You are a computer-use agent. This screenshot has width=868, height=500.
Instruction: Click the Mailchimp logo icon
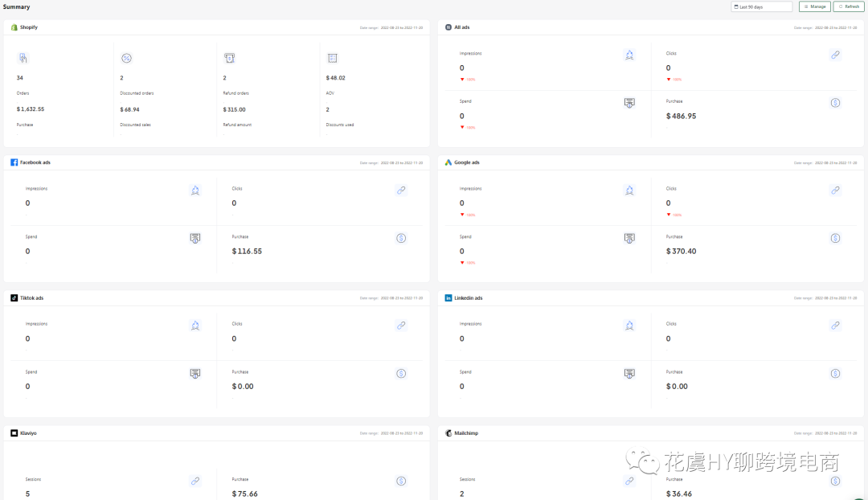(448, 433)
